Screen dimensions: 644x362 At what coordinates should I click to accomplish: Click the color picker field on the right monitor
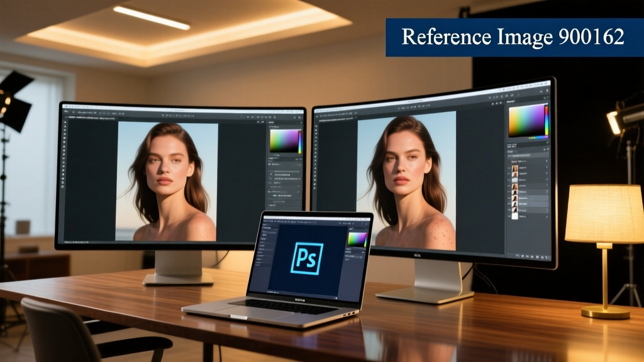pos(526,121)
